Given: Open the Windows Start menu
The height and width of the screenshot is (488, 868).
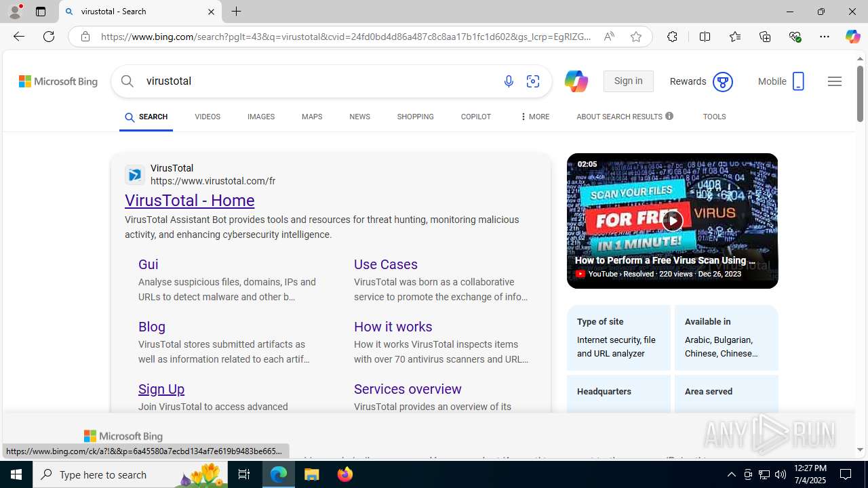Looking at the screenshot, I should click(16, 474).
